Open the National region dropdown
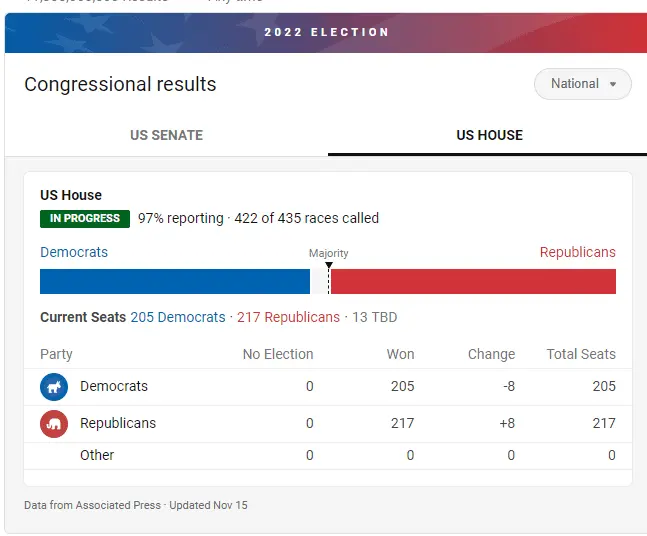647x536 pixels. tap(582, 84)
